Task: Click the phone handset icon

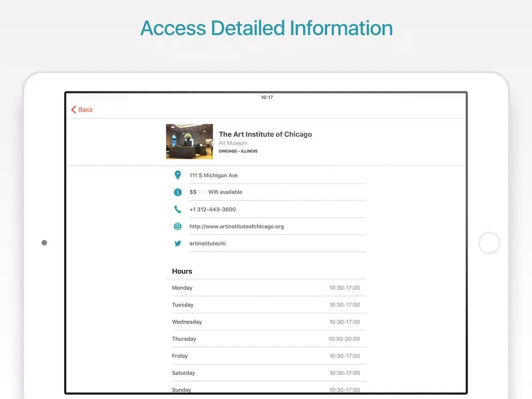Action: (177, 209)
